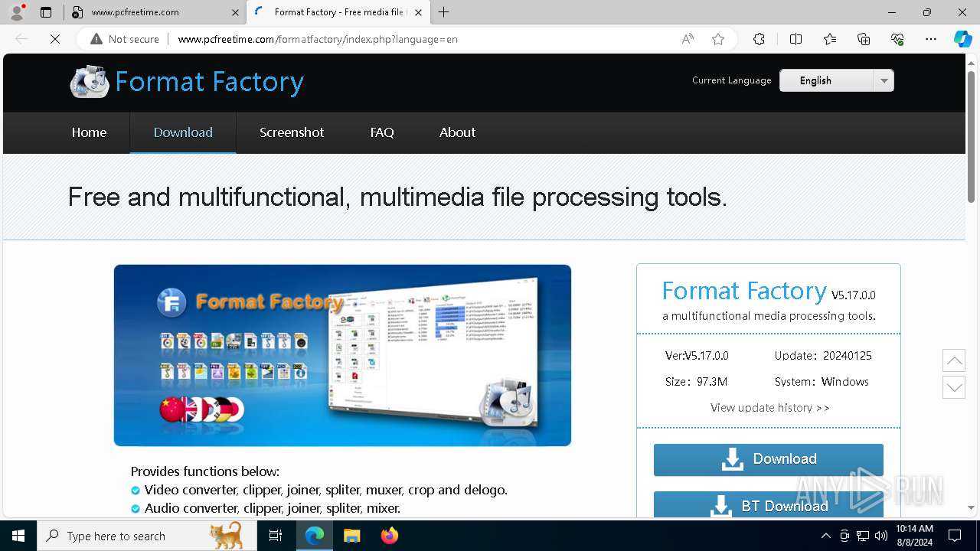980x551 pixels.
Task: Open Task View on the taskbar
Action: [276, 536]
